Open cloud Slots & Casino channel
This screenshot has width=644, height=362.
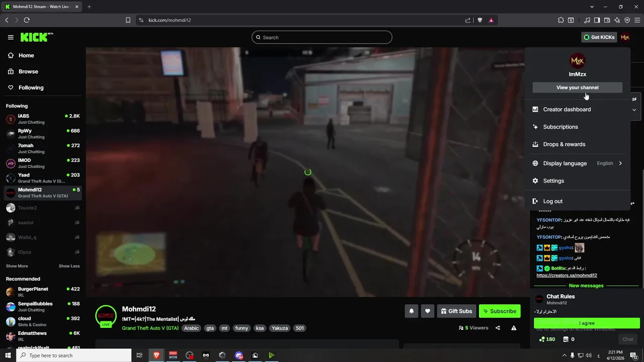click(x=43, y=321)
